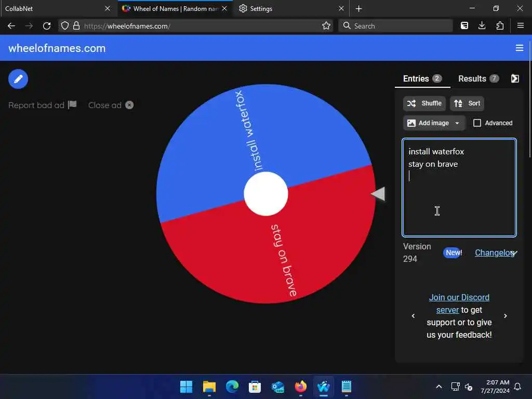Show hidden system tray icons

438,387
